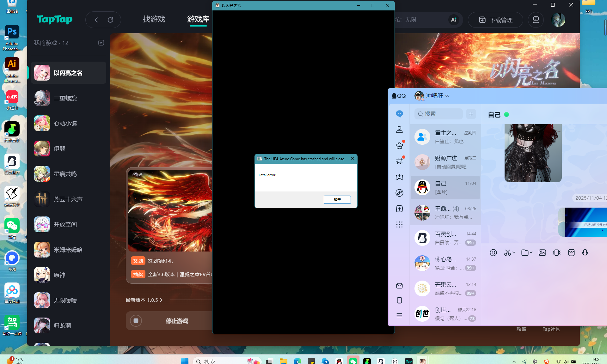Image resolution: width=607 pixels, height=364 pixels.
Task: Open QQ more apps grid icon
Action: click(400, 224)
